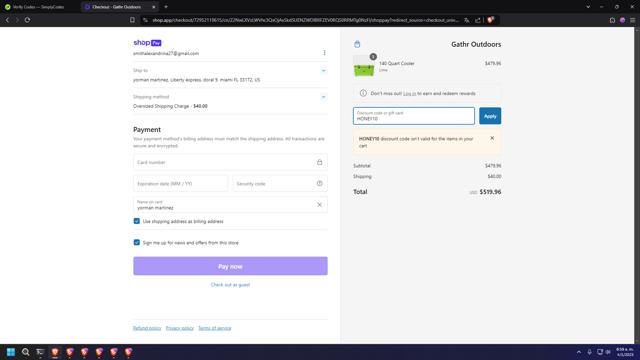The height and width of the screenshot is (360, 640).
Task: Expand the Shipping method section
Action: 323,97
